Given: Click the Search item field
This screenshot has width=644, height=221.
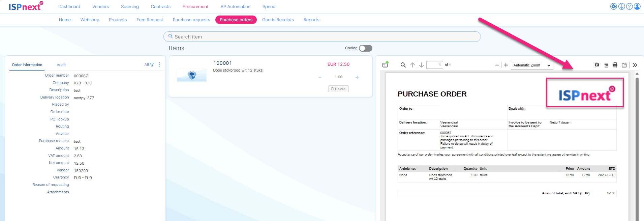Looking at the screenshot, I should [322, 37].
